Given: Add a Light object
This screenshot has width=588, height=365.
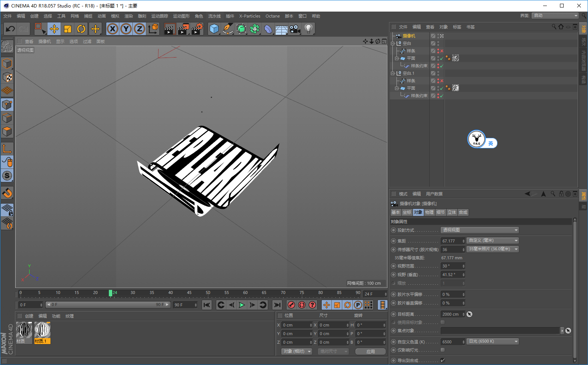Looking at the screenshot, I should point(309,29).
